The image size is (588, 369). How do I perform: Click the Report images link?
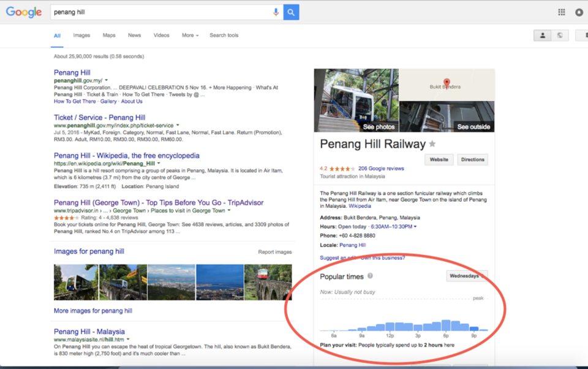(275, 252)
